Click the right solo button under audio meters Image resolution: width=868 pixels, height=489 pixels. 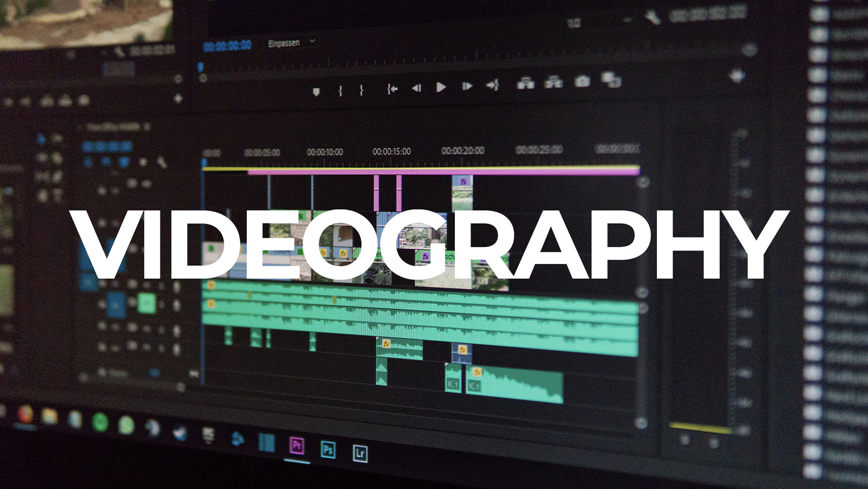tap(714, 442)
